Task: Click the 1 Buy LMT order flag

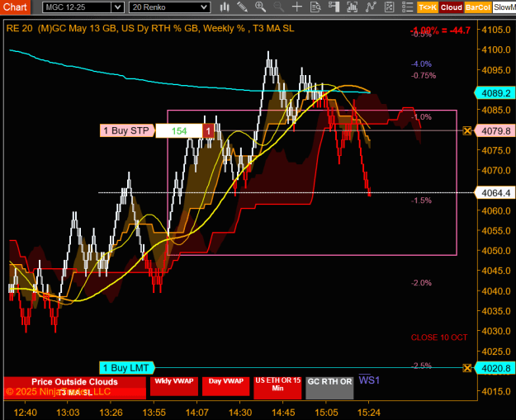Action: tap(126, 368)
